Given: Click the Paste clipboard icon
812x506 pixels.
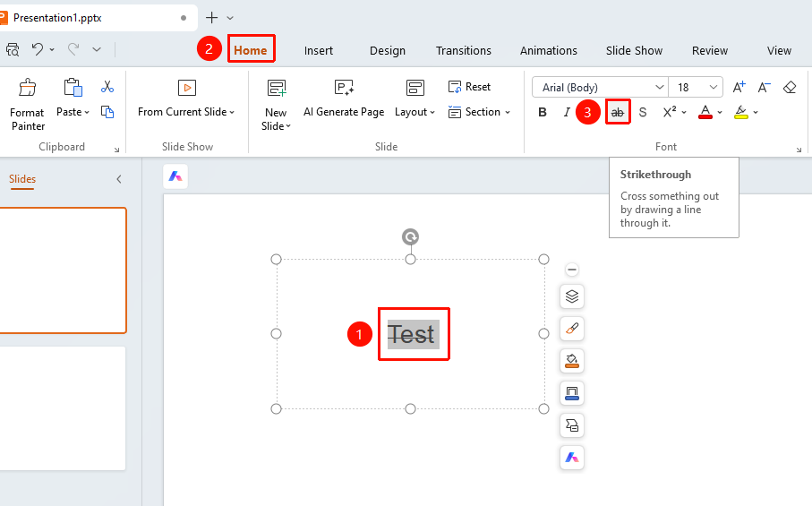Looking at the screenshot, I should pyautogui.click(x=73, y=88).
